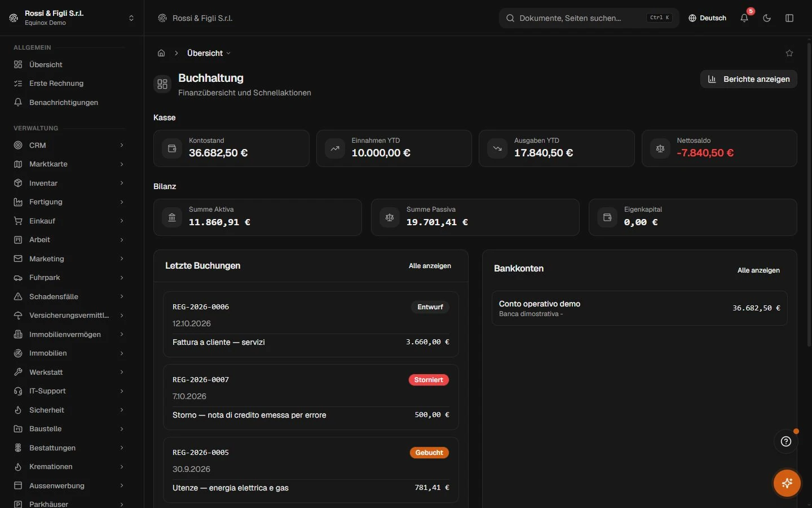Show all under Letzte Buchungen
Screen dimensions: 812x508
(430, 266)
